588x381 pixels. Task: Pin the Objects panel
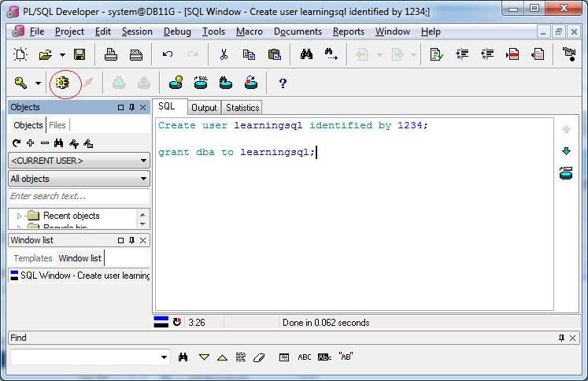click(x=131, y=107)
